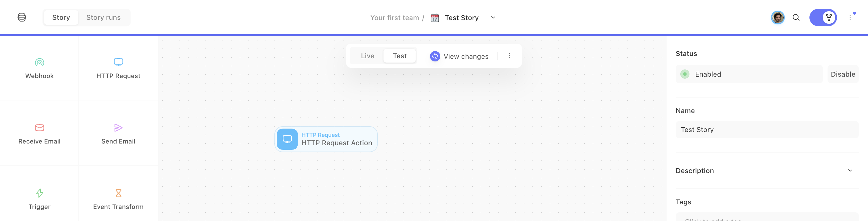
Task: Open the canvas toolbar three-dot menu
Action: coord(509,56)
